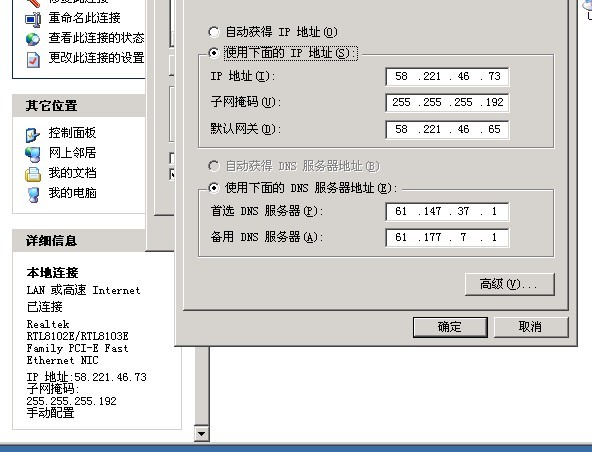Open Control Panel icon in Other Places
This screenshot has height=452, width=592.
(33, 134)
